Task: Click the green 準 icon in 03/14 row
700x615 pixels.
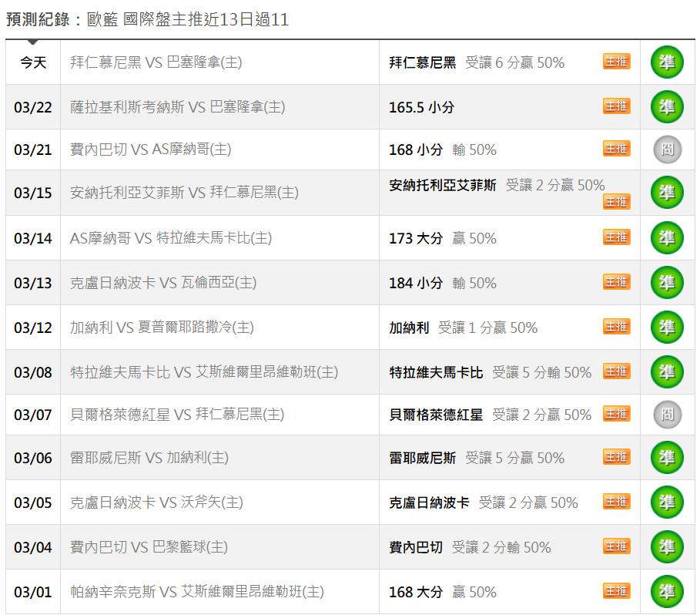Action: pos(667,237)
